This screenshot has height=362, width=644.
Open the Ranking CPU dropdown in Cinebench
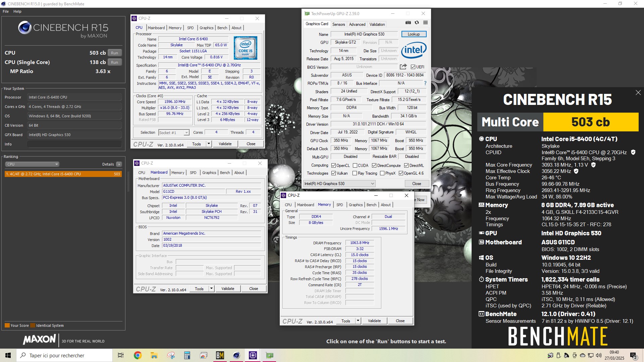pos(32,164)
